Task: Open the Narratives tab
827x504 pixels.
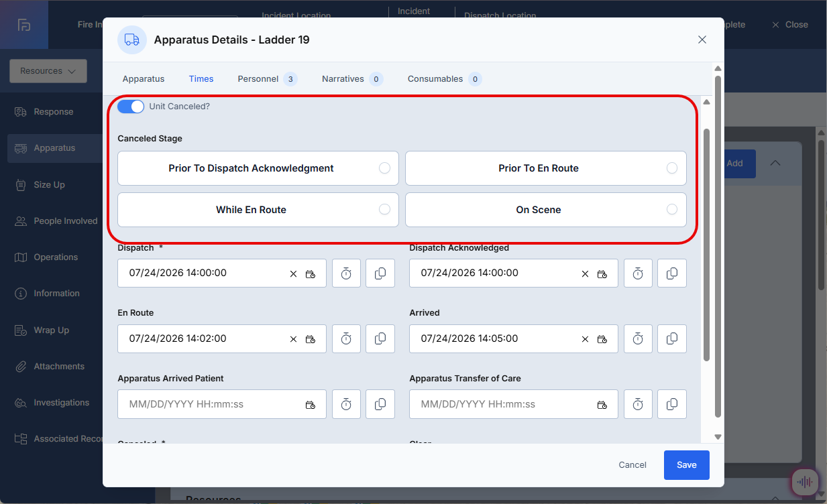Action: click(x=352, y=79)
